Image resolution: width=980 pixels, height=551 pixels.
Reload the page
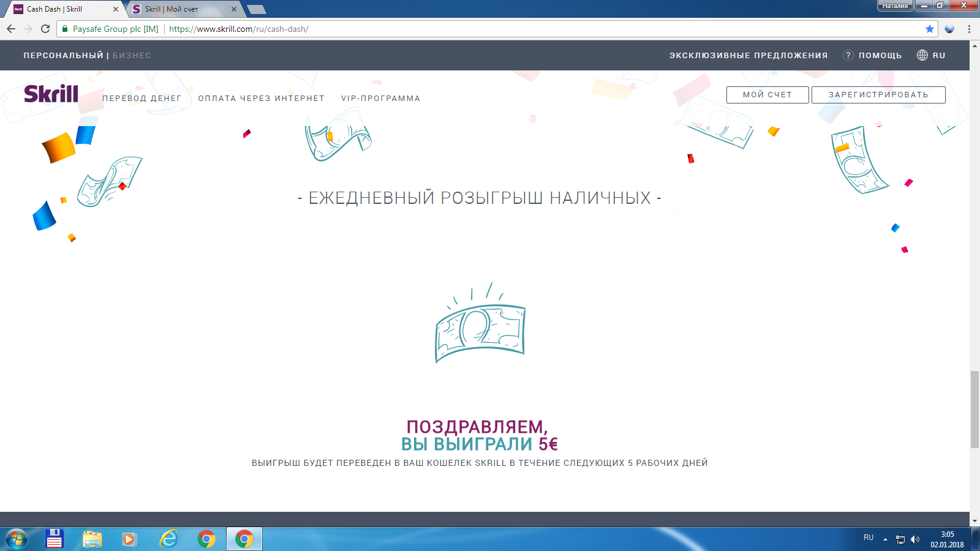click(45, 29)
